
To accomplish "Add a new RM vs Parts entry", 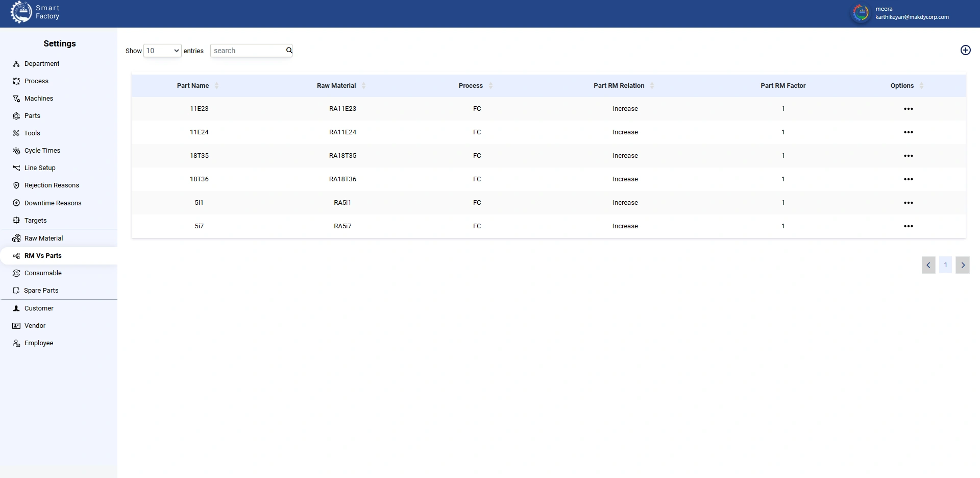I will 965,50.
